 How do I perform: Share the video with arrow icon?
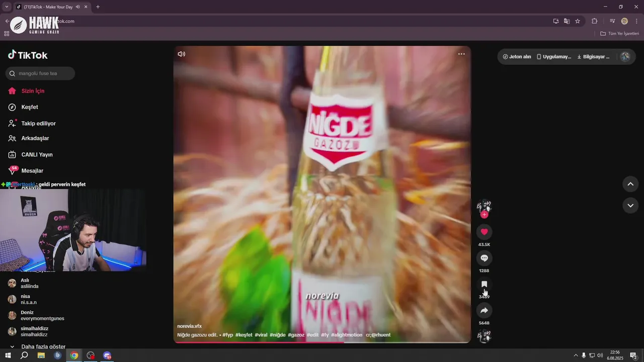484,310
